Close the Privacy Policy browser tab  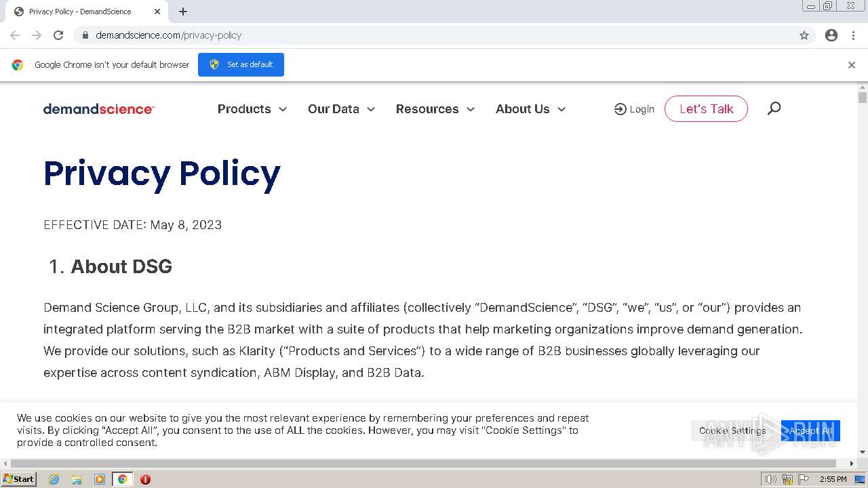point(157,12)
